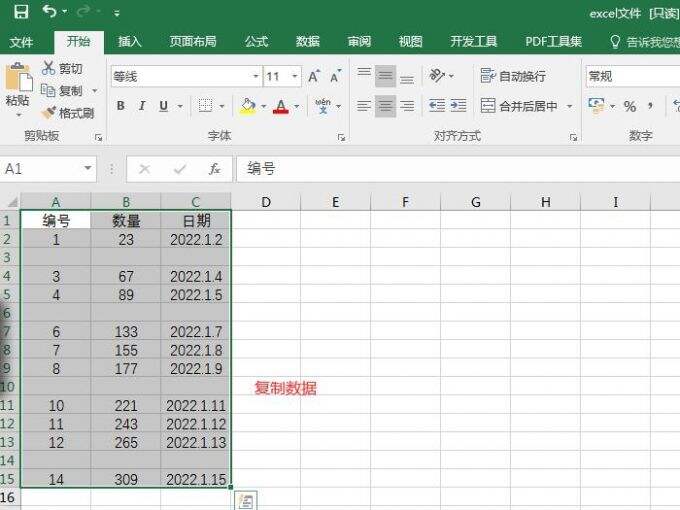Click the Save icon in quick access toolbar
Image resolution: width=680 pixels, height=510 pixels.
(20, 12)
